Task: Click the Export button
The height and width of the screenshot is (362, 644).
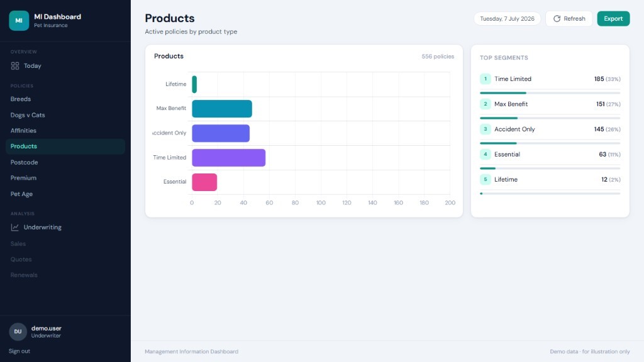Action: (613, 18)
